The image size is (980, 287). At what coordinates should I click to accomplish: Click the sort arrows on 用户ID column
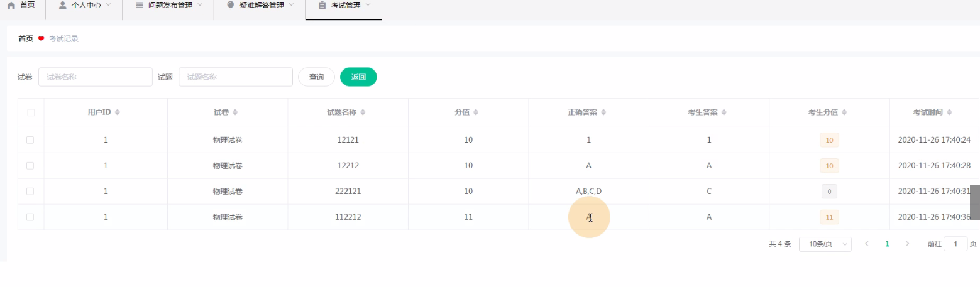click(117, 112)
